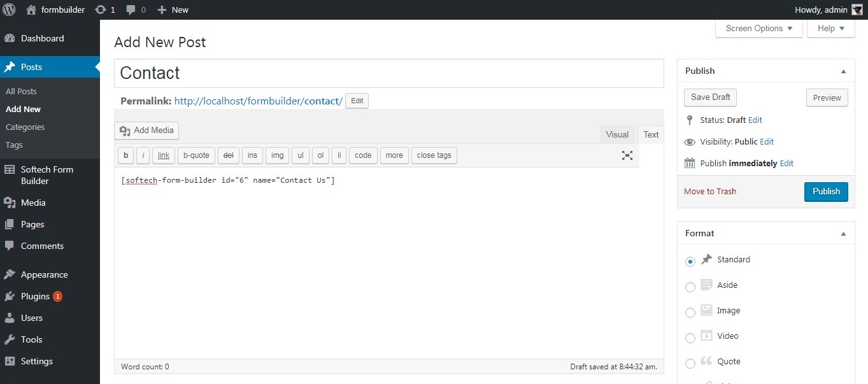Click the Tools wrench icon

point(10,339)
